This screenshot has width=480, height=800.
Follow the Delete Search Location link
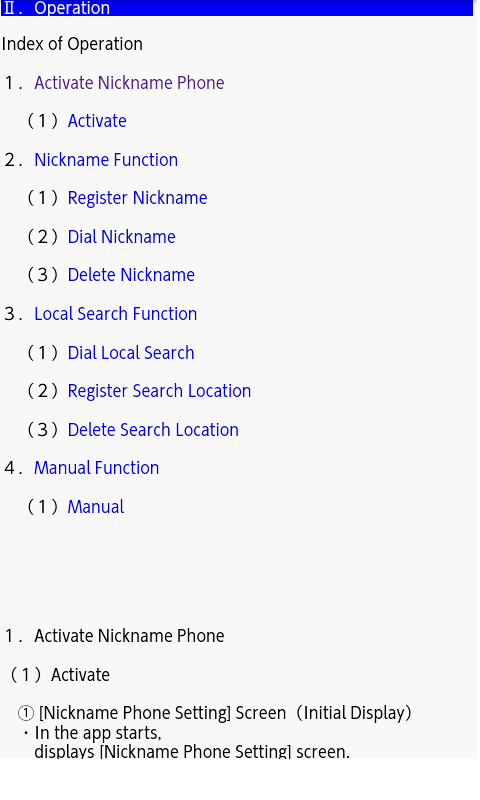pos(153,430)
